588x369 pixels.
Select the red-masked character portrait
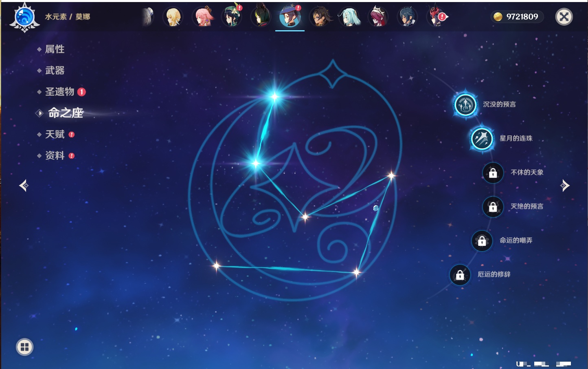437,17
